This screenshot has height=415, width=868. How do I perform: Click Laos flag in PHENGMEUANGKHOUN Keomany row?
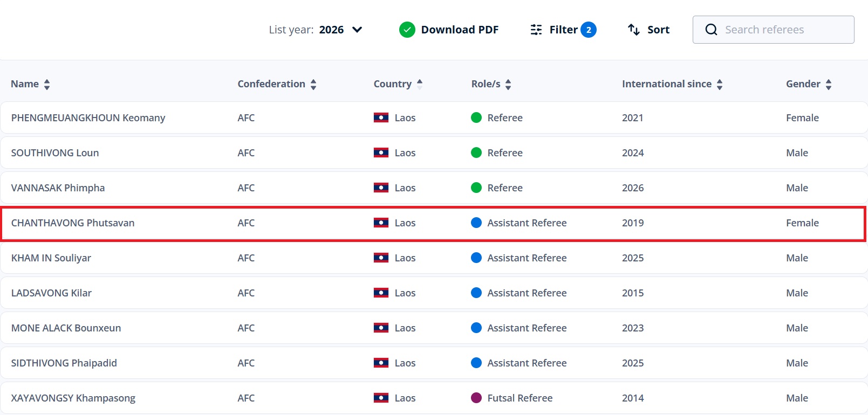tap(381, 117)
